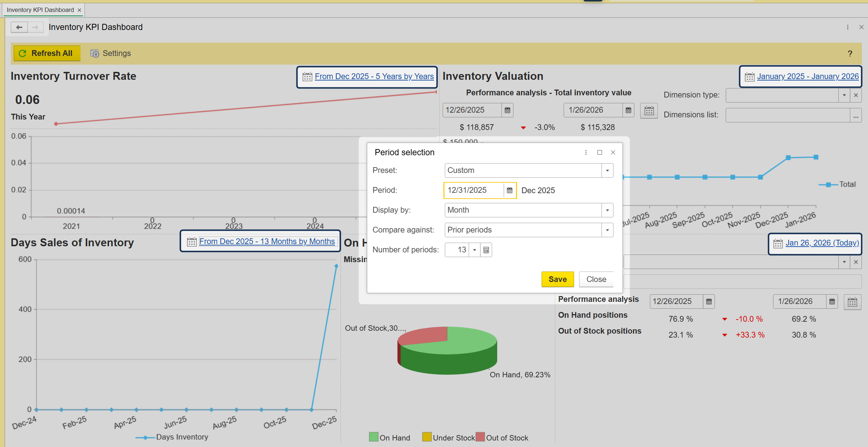This screenshot has height=447, width=868.
Task: Click the yellow Save button
Action: [x=557, y=279]
